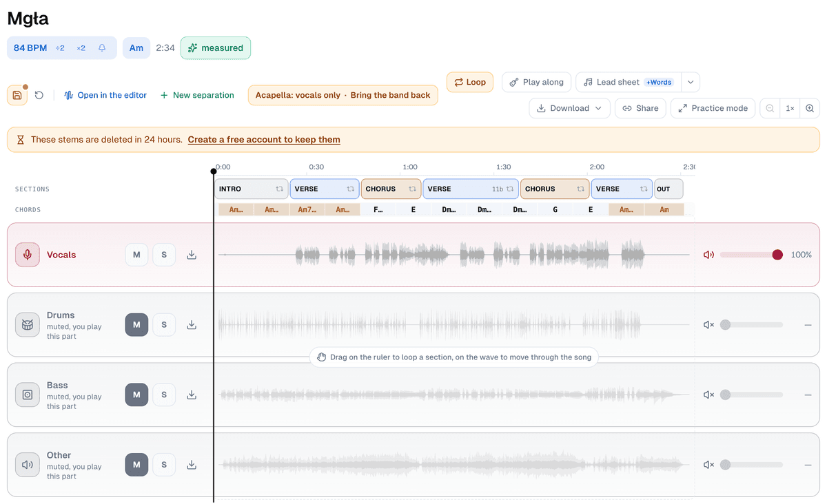The width and height of the screenshot is (827, 504).
Task: Click the Bass volume slider
Action: pos(751,395)
